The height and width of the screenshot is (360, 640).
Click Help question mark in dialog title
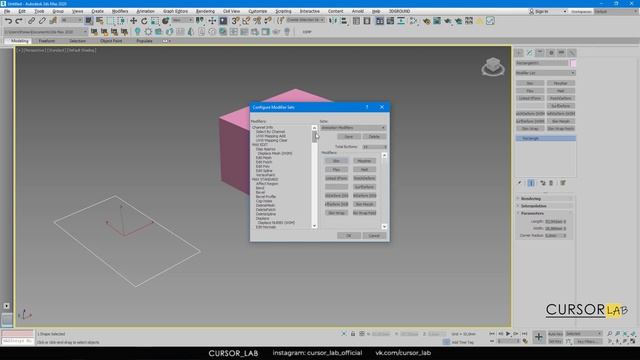[x=367, y=107]
